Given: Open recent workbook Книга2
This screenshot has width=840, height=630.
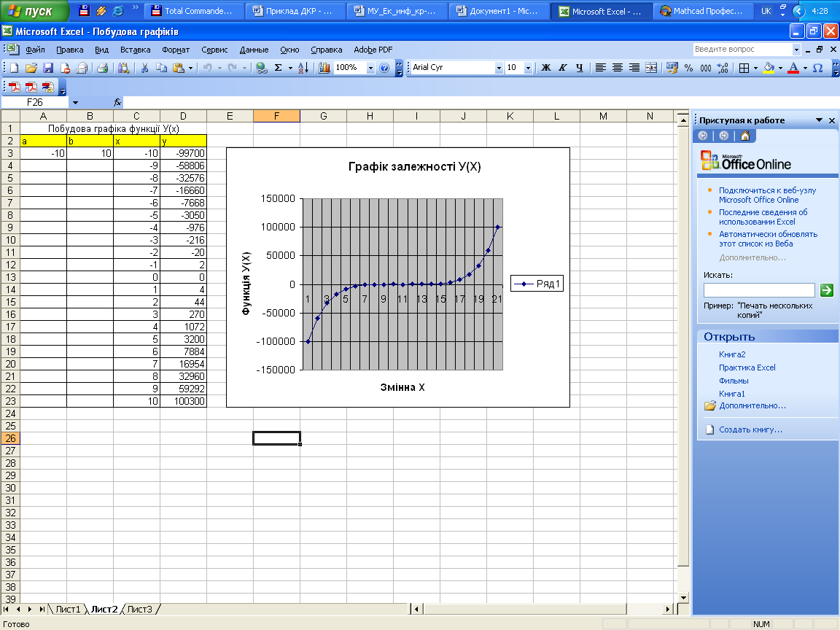Looking at the screenshot, I should [732, 354].
